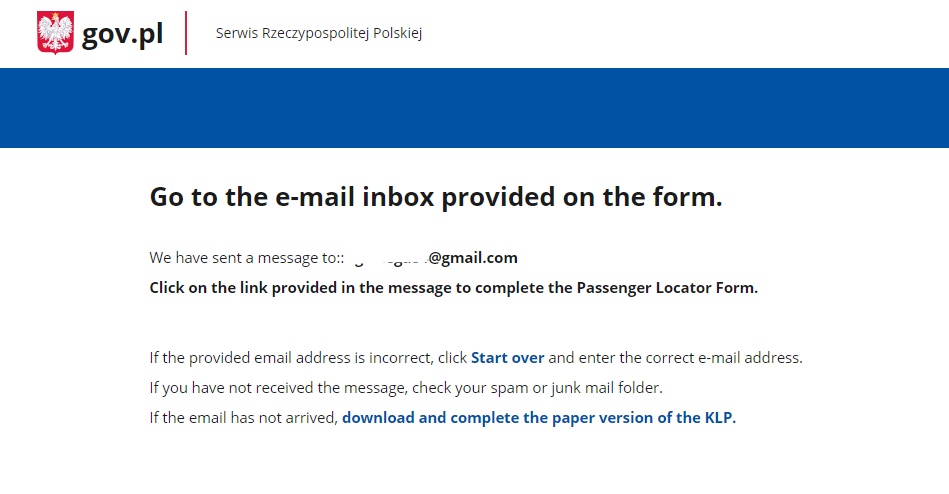Viewport: 949px width, 494px height.
Task: Click the empty white header area beside the service name
Action: (x=684, y=33)
